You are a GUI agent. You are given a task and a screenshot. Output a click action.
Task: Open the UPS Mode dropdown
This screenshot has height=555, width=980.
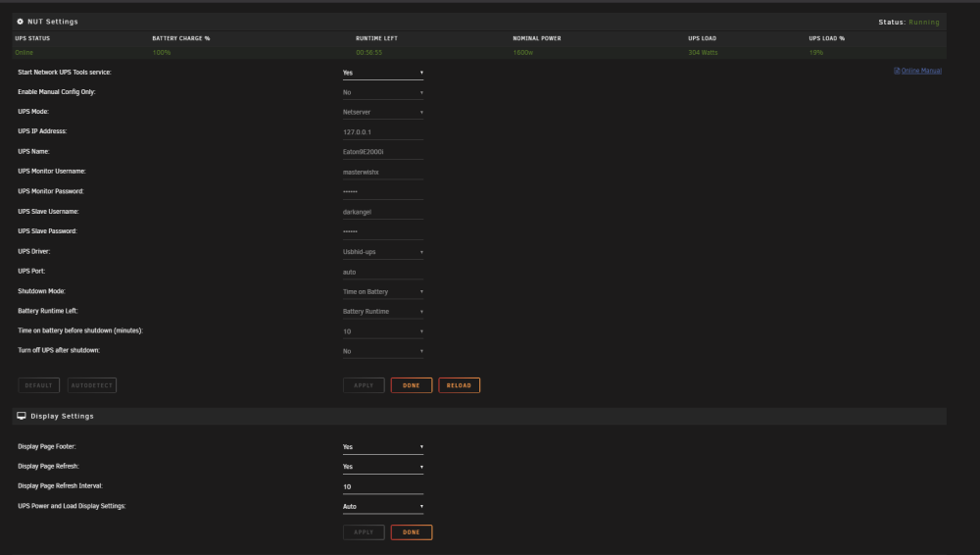point(382,112)
